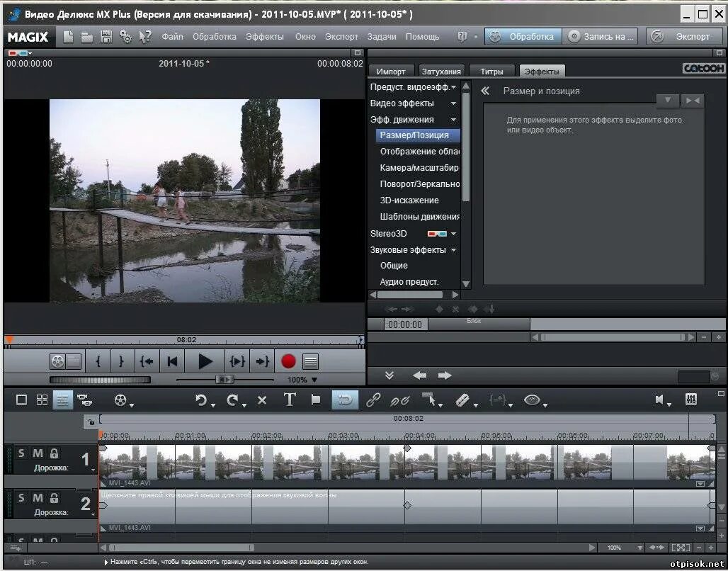Image resolution: width=728 pixels, height=571 pixels.
Task: Activate the context help cursor icon
Action: click(145, 36)
